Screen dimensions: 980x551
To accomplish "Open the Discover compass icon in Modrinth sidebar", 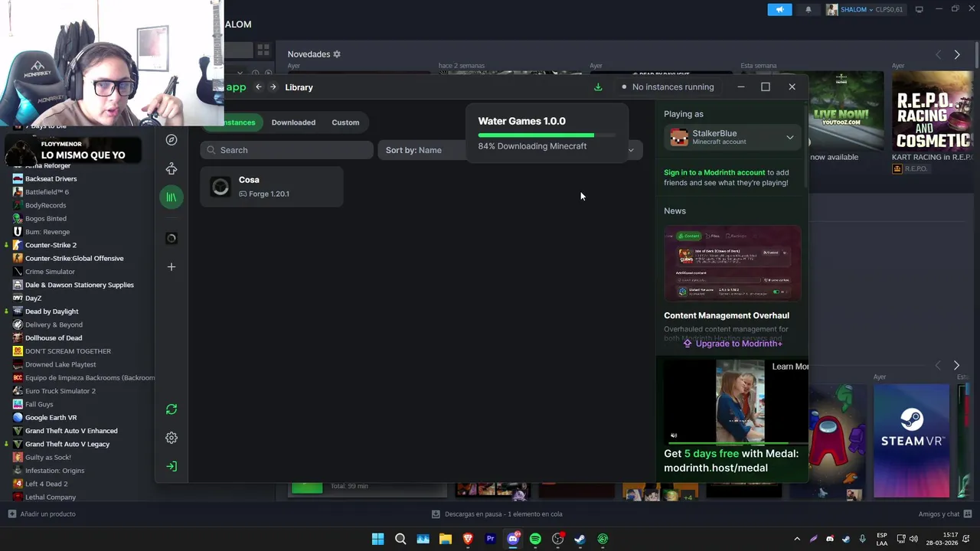I will [171, 140].
